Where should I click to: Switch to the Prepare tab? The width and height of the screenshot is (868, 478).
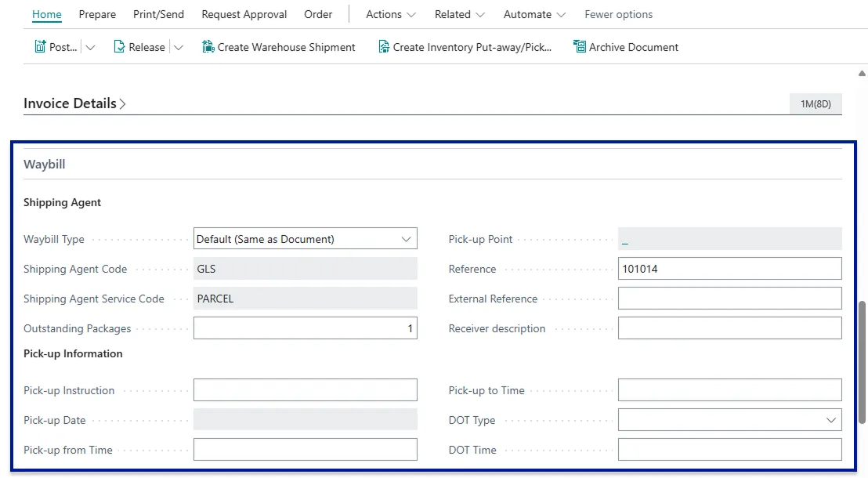[97, 14]
